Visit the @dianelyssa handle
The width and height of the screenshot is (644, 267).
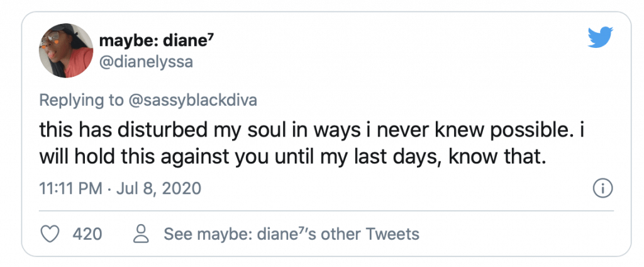pyautogui.click(x=146, y=62)
